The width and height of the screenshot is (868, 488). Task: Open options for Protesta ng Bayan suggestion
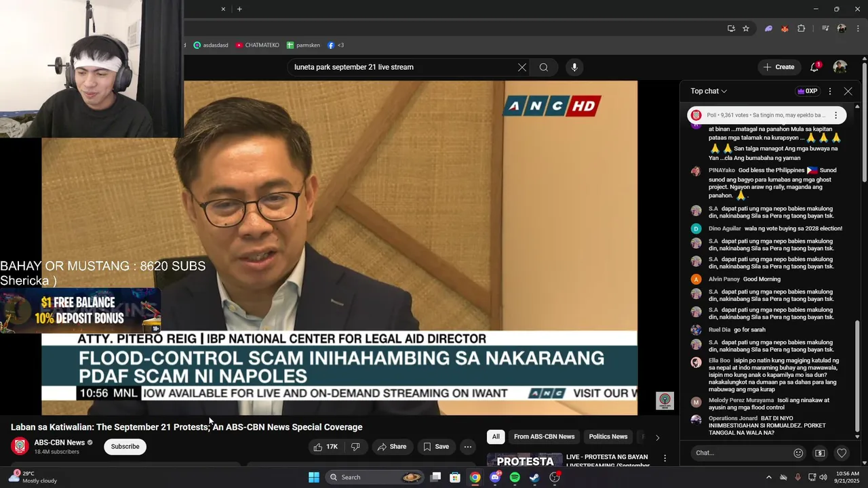[665, 459]
